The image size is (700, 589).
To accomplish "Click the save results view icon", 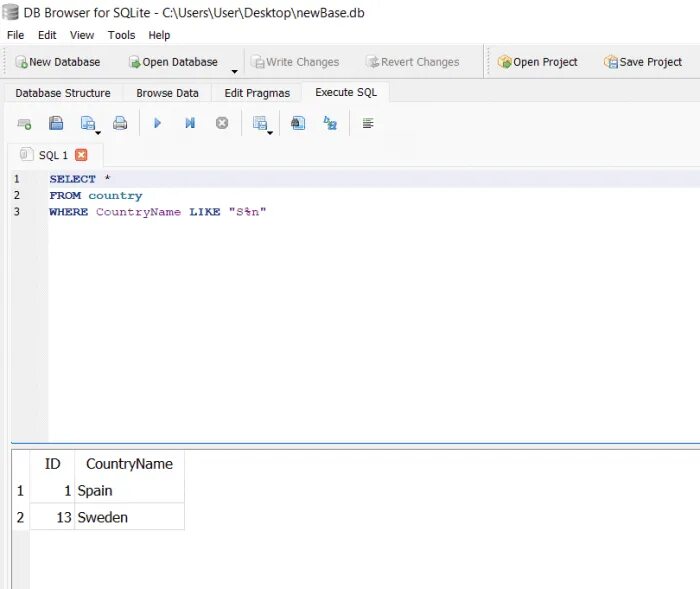I will pos(259,123).
